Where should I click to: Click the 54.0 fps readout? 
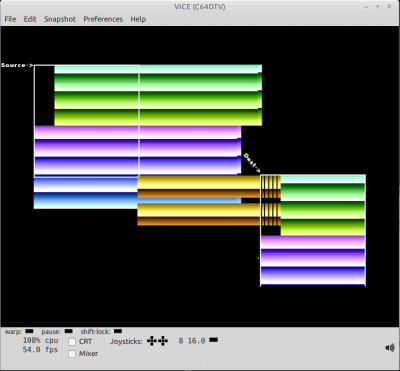coord(40,350)
